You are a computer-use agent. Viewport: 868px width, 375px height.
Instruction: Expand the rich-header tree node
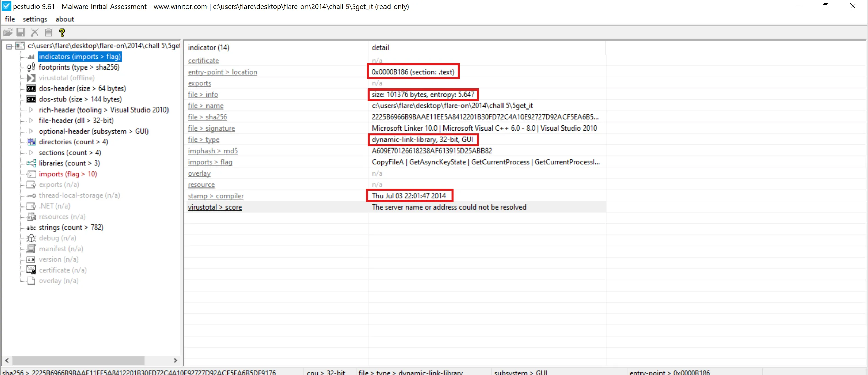(31, 110)
